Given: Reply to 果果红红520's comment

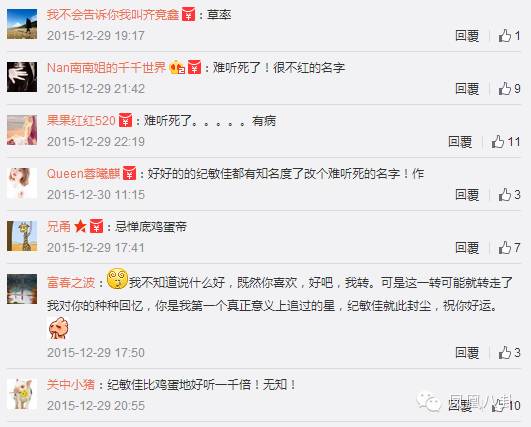Looking at the screenshot, I should [x=460, y=142].
